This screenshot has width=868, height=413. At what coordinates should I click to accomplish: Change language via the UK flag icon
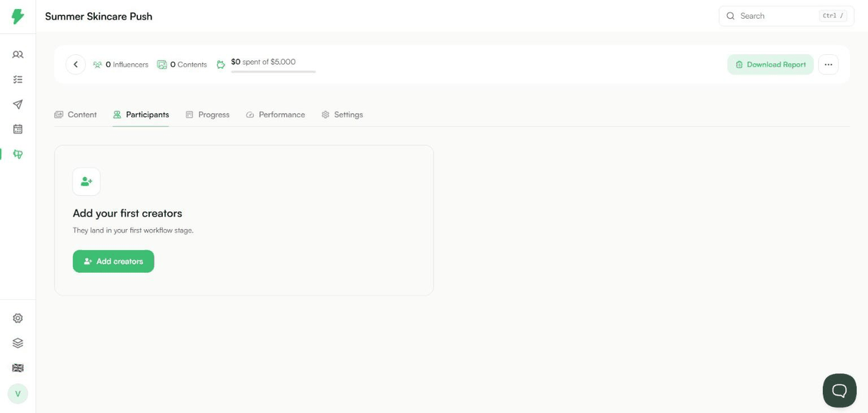[18, 368]
